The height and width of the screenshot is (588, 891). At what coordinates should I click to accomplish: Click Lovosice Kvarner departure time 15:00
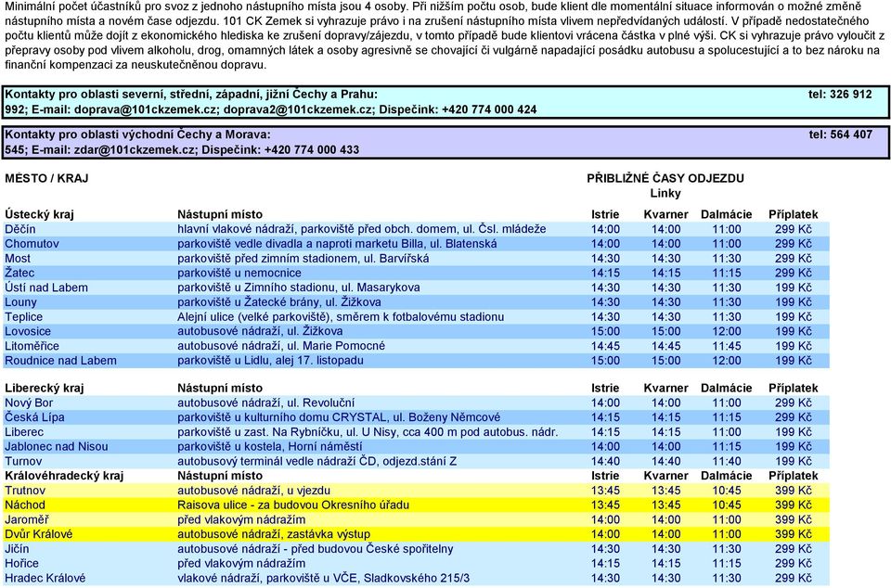pyautogui.click(x=666, y=331)
